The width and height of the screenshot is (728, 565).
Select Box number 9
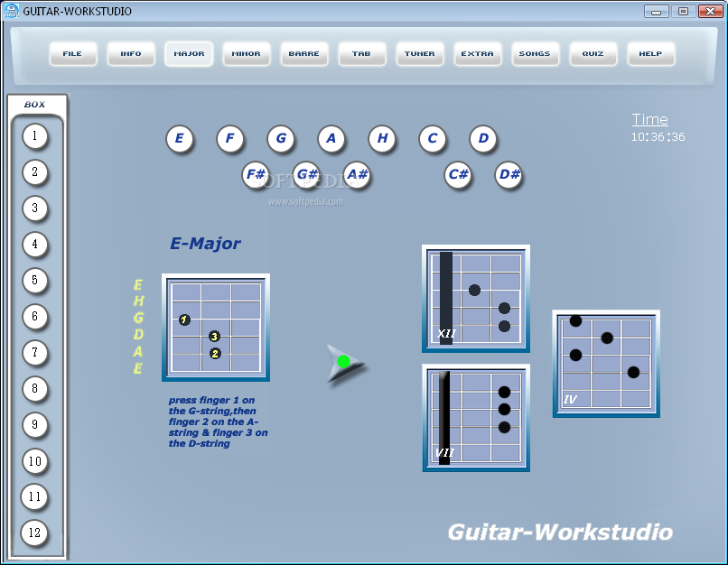coord(35,425)
